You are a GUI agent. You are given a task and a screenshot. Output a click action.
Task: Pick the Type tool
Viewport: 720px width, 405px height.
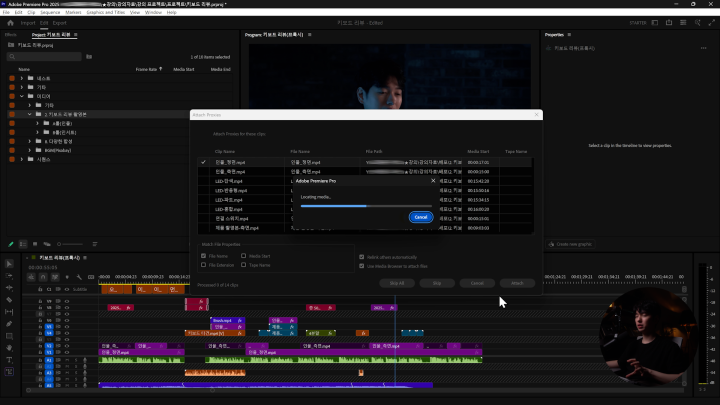9,359
